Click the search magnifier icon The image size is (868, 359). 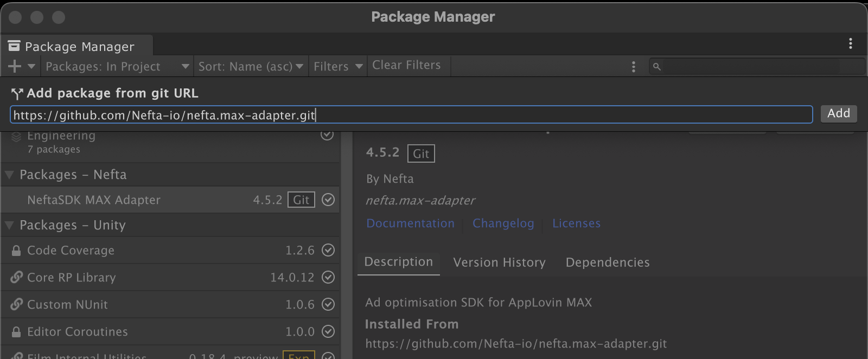click(656, 67)
